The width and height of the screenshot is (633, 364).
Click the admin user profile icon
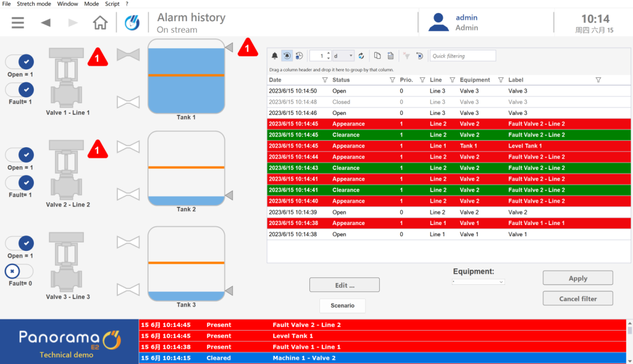438,22
